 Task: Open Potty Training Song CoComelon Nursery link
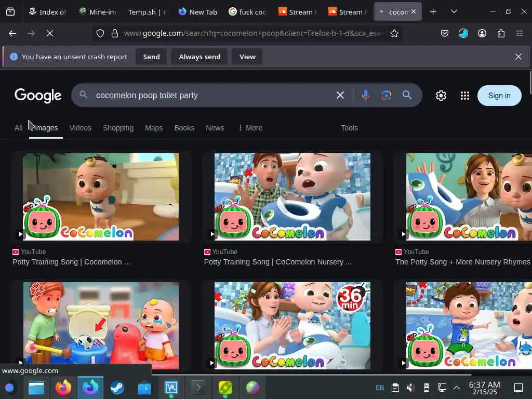(x=277, y=262)
